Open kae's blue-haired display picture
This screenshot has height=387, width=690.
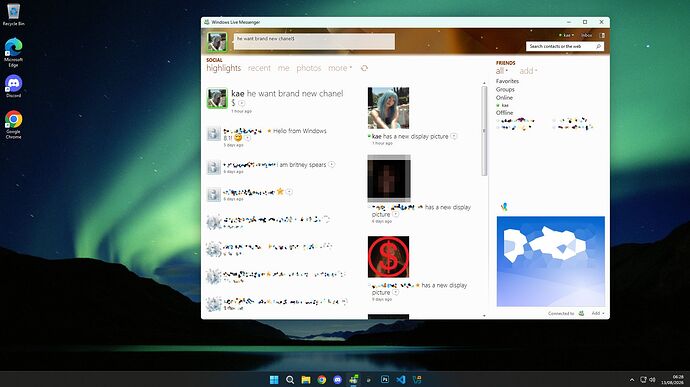[x=388, y=108]
